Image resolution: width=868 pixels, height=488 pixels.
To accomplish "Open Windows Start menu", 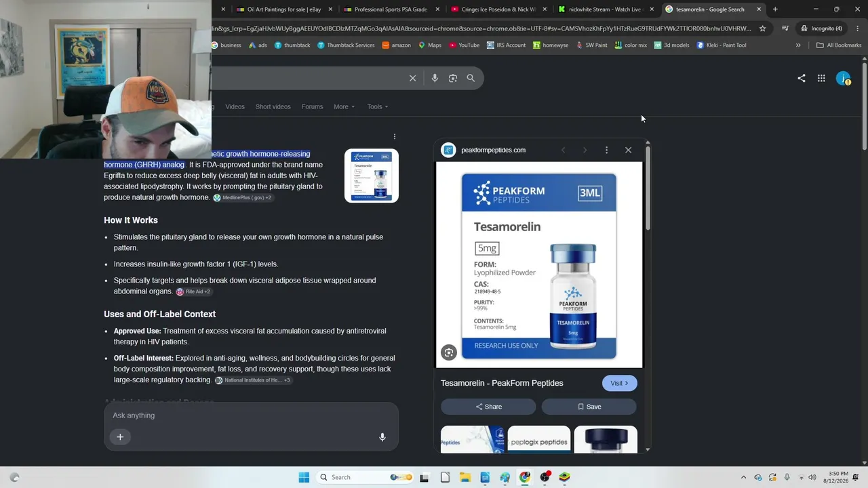I will [304, 477].
